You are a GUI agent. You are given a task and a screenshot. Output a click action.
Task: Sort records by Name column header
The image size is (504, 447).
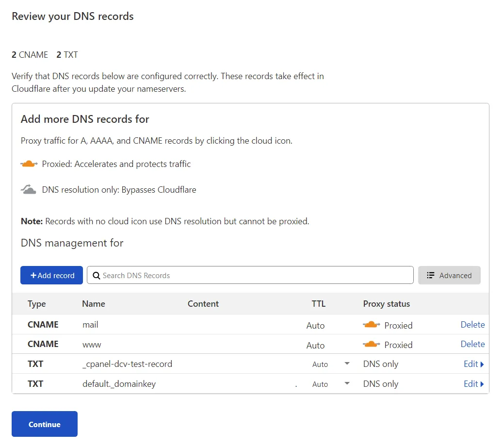pyautogui.click(x=94, y=304)
